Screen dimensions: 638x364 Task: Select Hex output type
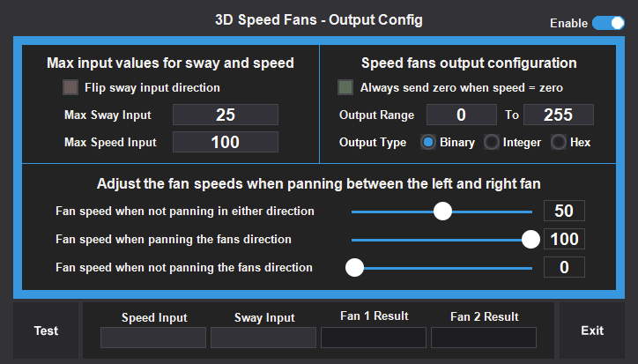click(x=559, y=142)
